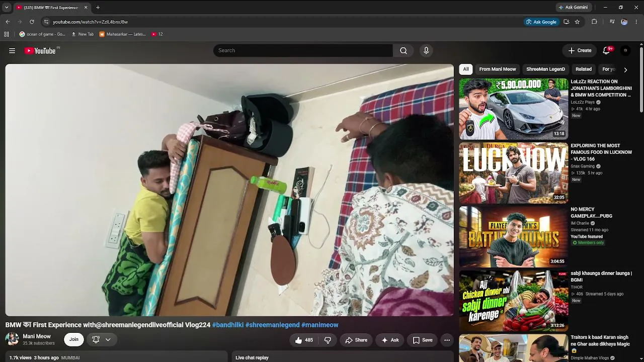Select the Related filter chip
This screenshot has height=362, width=644.
tap(584, 69)
